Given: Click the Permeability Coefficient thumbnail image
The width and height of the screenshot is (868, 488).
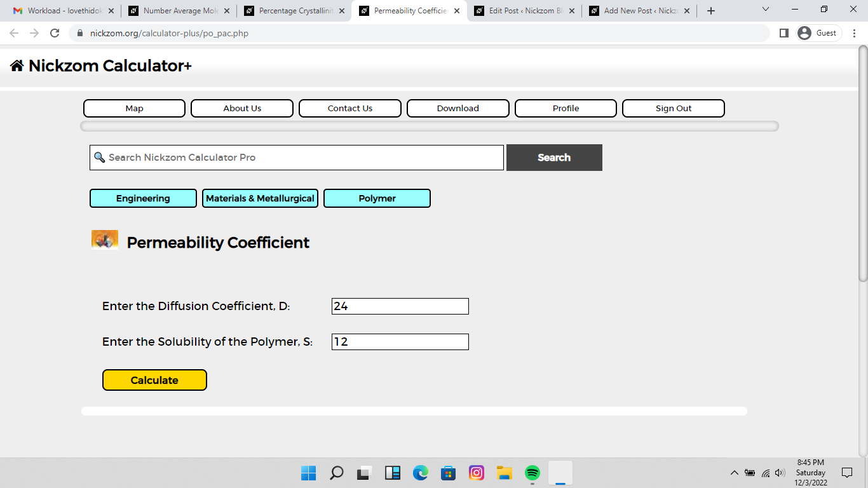Looking at the screenshot, I should click(105, 240).
